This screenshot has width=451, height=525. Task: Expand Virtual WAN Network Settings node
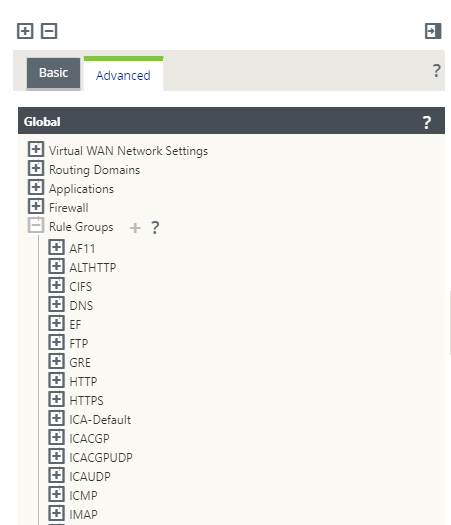[x=36, y=149]
